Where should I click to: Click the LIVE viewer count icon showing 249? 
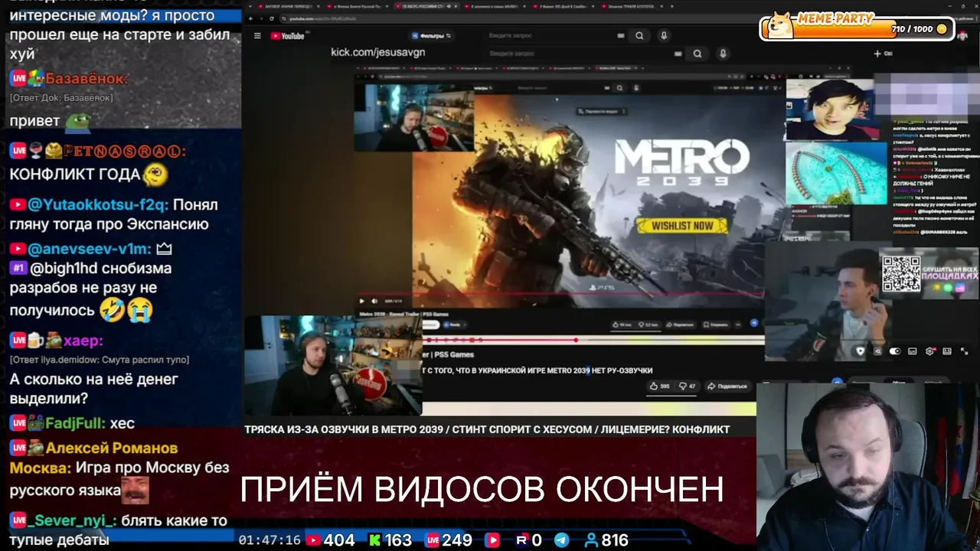tap(433, 540)
